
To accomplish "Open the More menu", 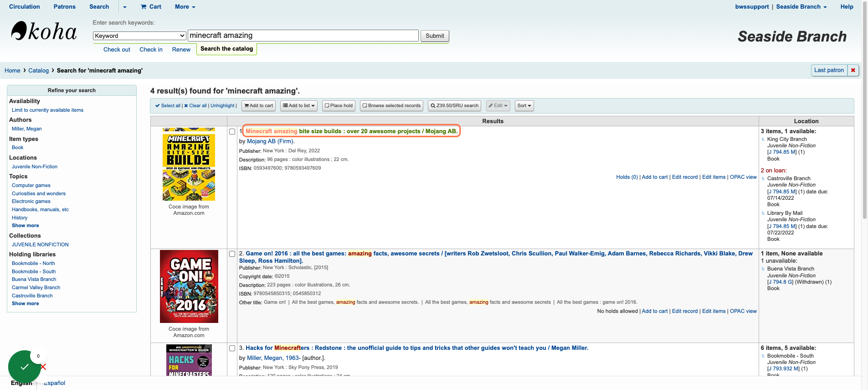I will (x=185, y=7).
